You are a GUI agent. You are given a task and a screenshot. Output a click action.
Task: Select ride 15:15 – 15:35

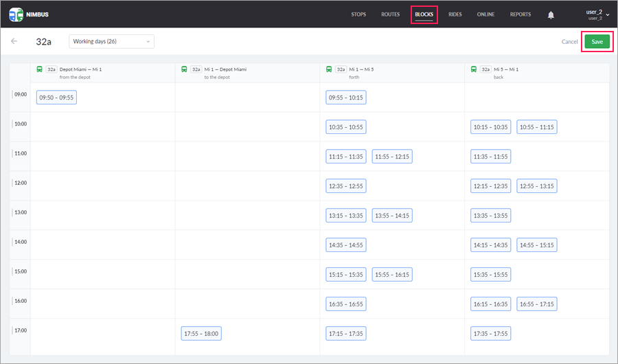pos(345,275)
